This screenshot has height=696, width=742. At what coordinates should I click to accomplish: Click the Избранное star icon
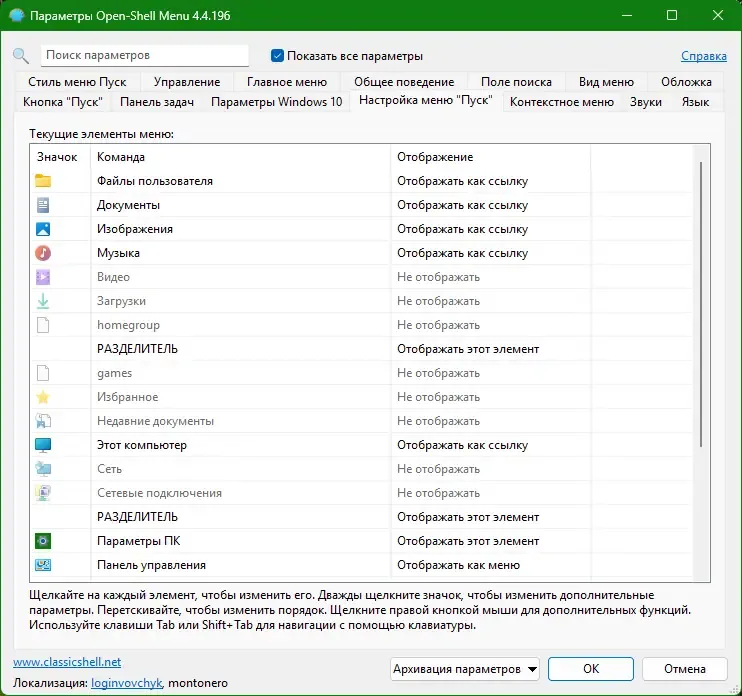click(x=43, y=397)
